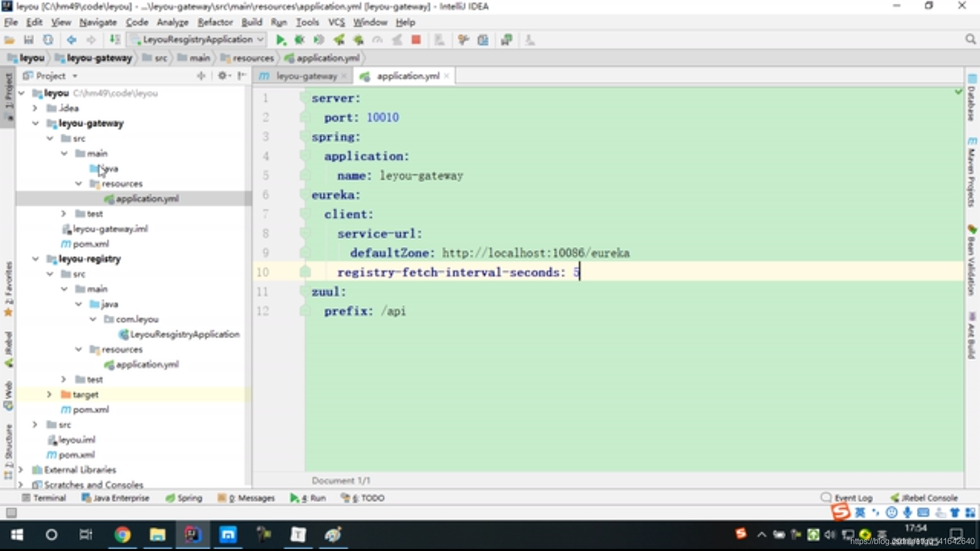This screenshot has width=980, height=551.
Task: Run LeyouRegistryApplication with green play icon
Action: [x=280, y=40]
